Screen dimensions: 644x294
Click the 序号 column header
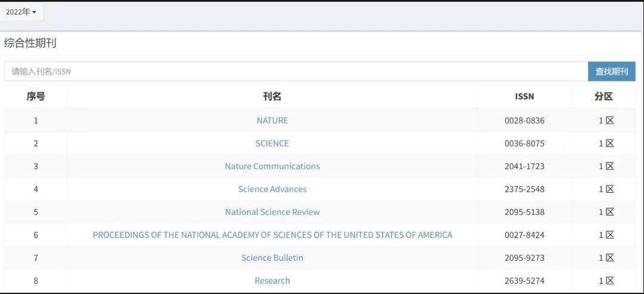click(x=36, y=96)
